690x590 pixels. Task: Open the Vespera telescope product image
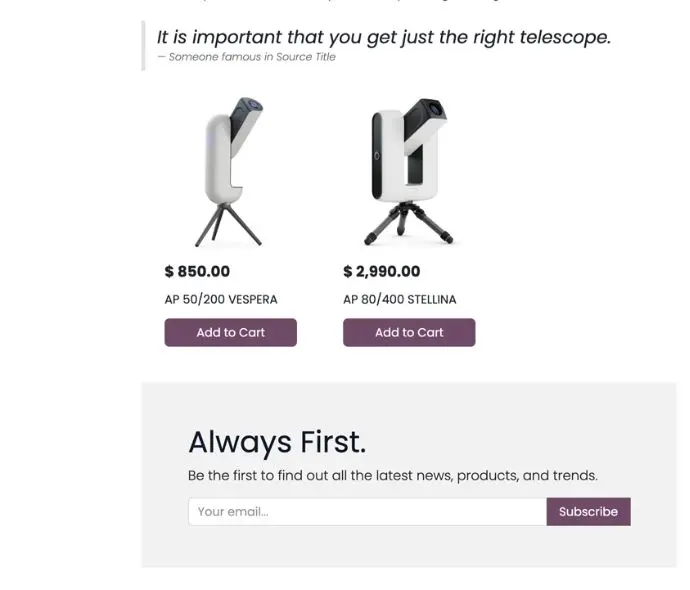(x=231, y=172)
